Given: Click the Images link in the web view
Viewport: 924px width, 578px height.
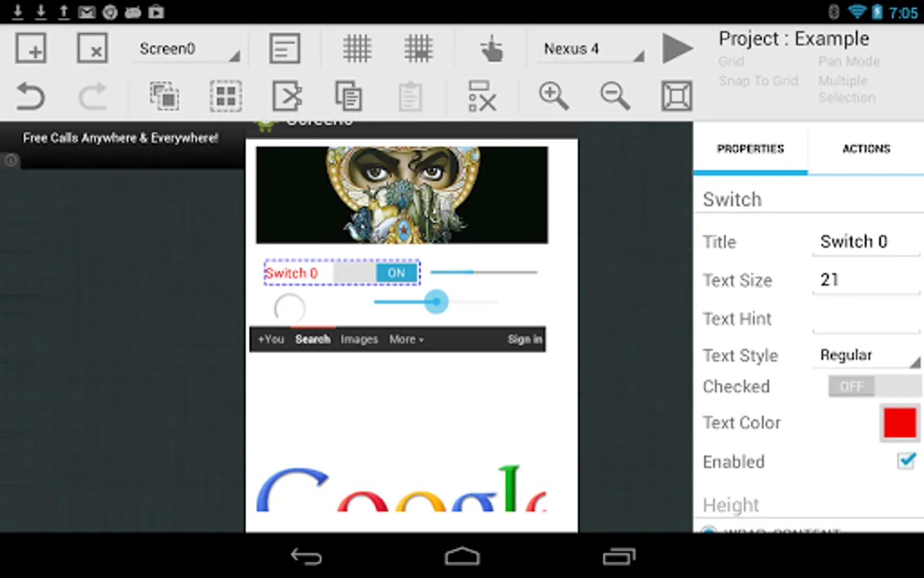Looking at the screenshot, I should (359, 339).
